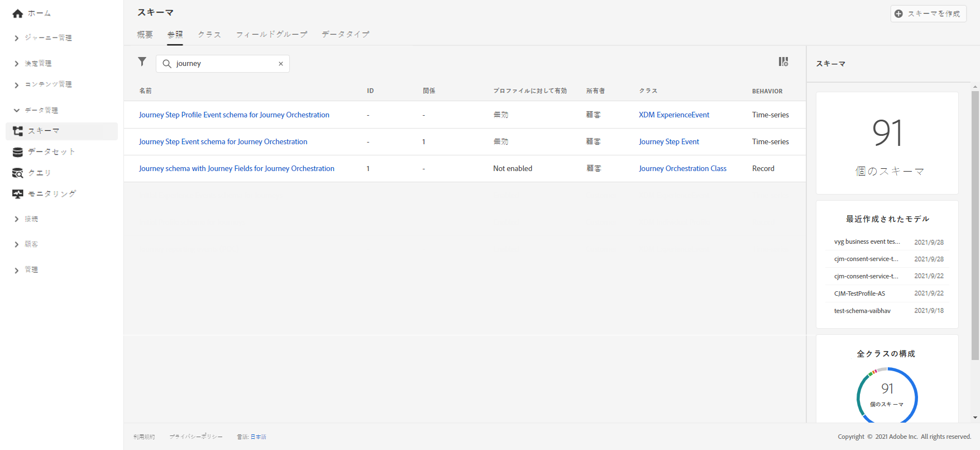Screen dimensions: 980x450
Task: Go to ホーム via the house icon
Action: 18,13
